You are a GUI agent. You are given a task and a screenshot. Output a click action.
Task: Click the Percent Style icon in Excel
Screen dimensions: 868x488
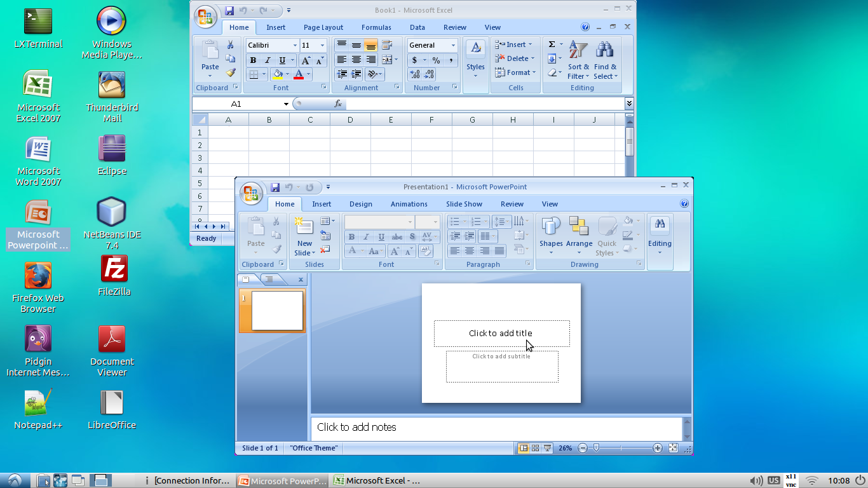point(436,60)
